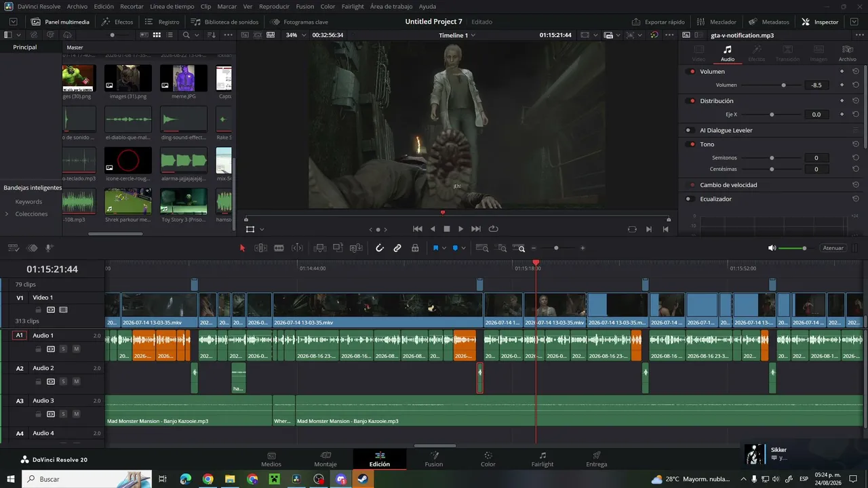Image resolution: width=868 pixels, height=488 pixels.
Task: Toggle linked selection chain icon
Action: pos(397,248)
